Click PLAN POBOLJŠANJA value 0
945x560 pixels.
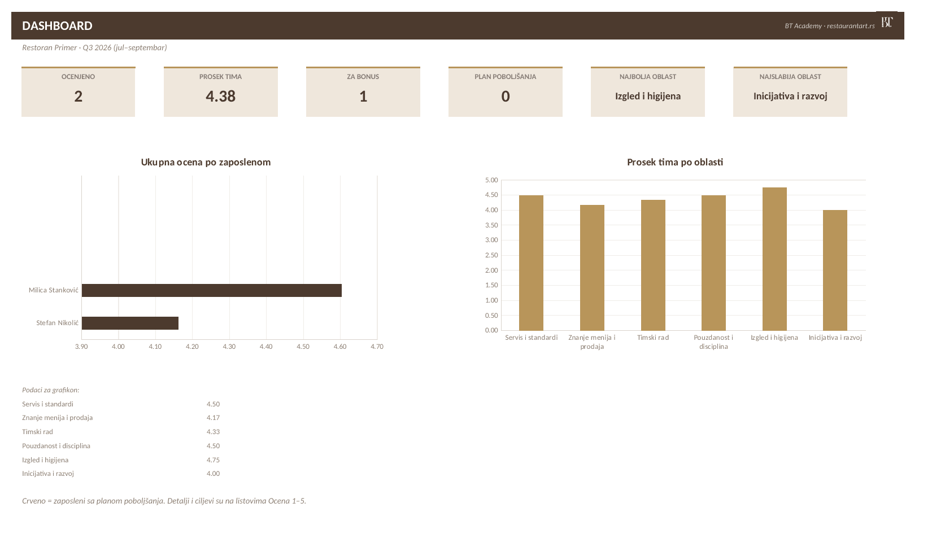click(506, 97)
